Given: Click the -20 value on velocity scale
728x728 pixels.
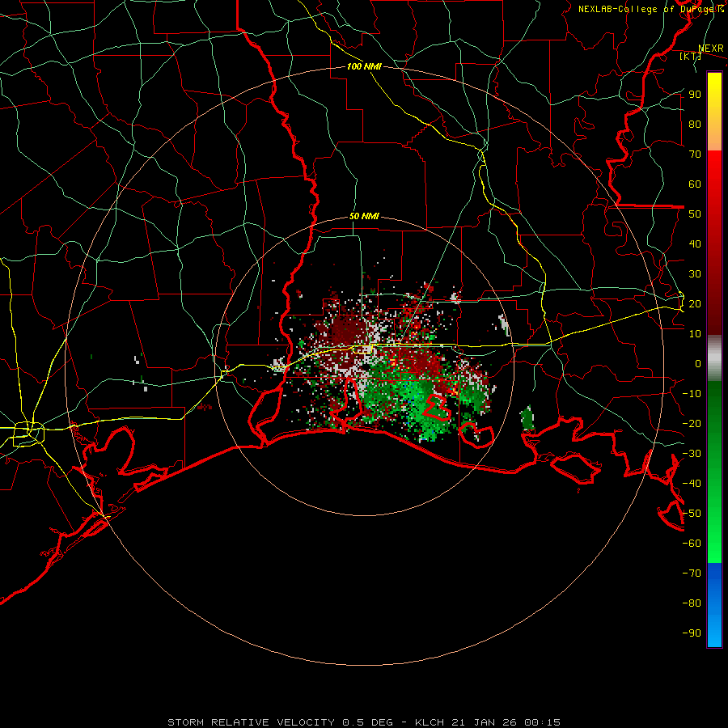Looking at the screenshot, I should click(692, 423).
